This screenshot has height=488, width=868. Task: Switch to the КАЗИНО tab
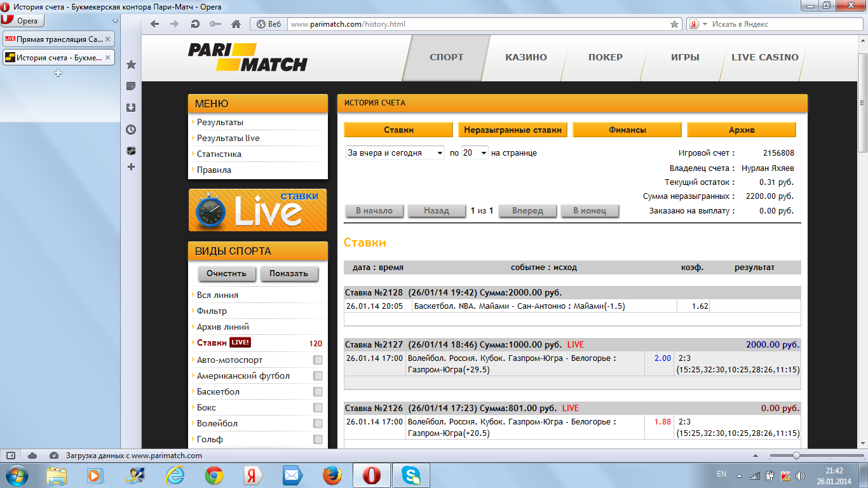coord(526,57)
